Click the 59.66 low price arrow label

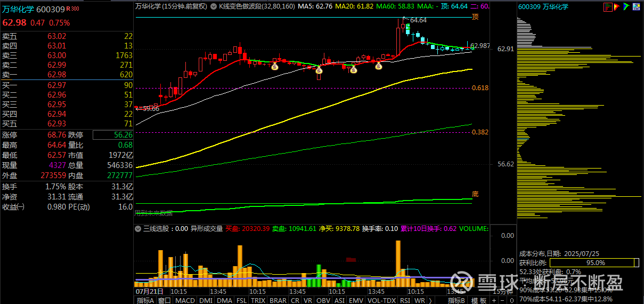point(148,108)
